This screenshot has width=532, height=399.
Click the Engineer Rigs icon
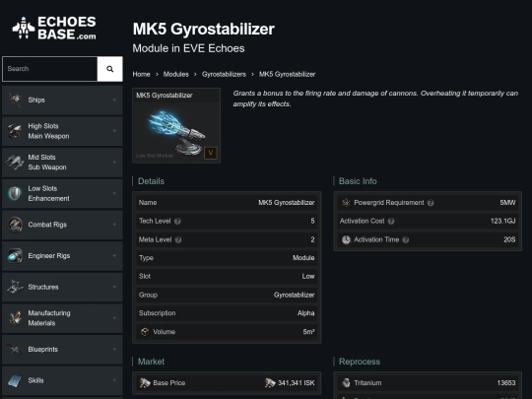(x=15, y=256)
